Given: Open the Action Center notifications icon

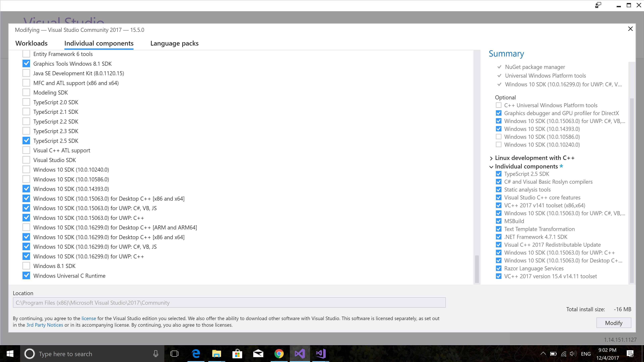Looking at the screenshot, I should click(x=630, y=354).
